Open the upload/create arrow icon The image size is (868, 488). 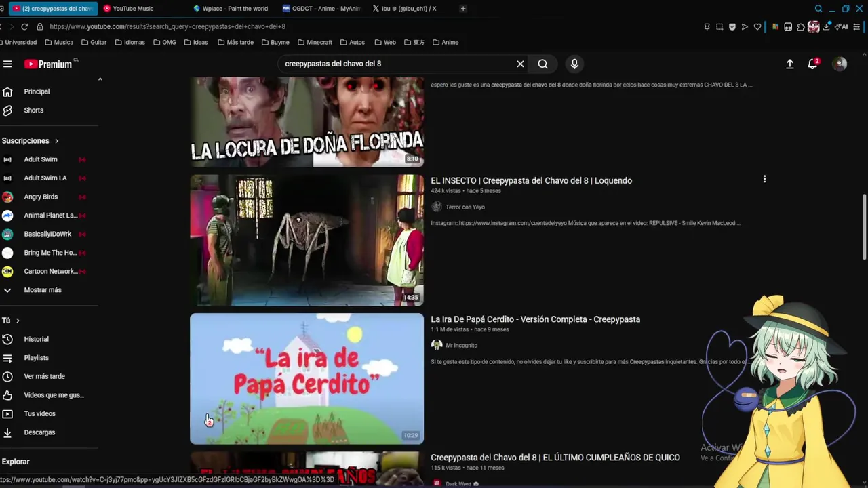[x=790, y=64]
